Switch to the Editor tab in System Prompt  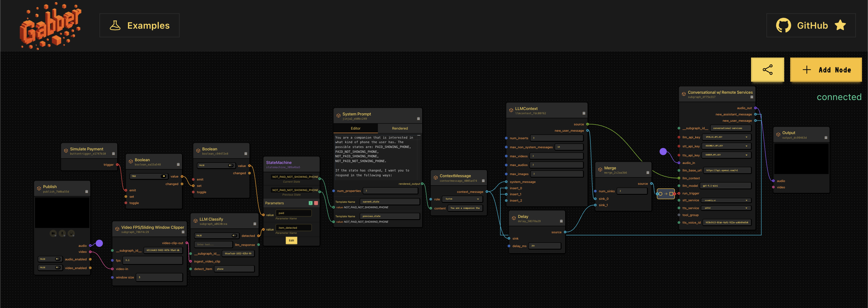pos(356,128)
